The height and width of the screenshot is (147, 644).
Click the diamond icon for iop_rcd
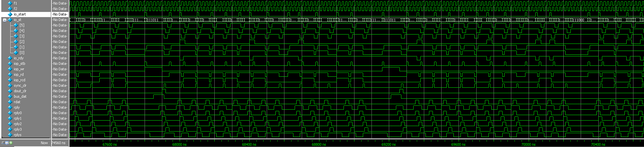click(10, 80)
